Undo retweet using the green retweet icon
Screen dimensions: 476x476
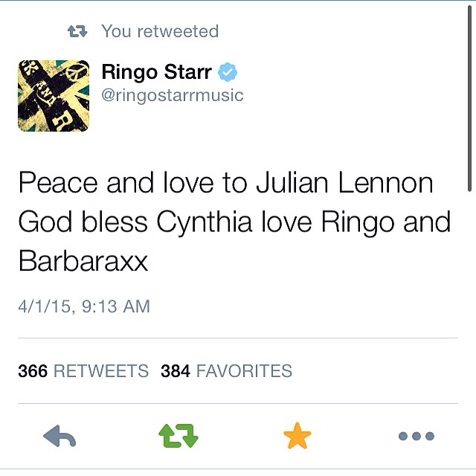178,436
